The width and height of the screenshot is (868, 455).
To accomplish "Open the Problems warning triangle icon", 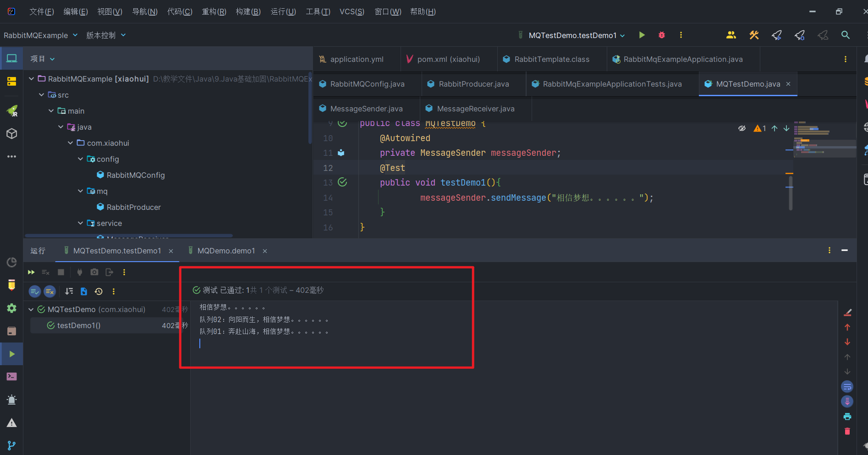I will [11, 423].
